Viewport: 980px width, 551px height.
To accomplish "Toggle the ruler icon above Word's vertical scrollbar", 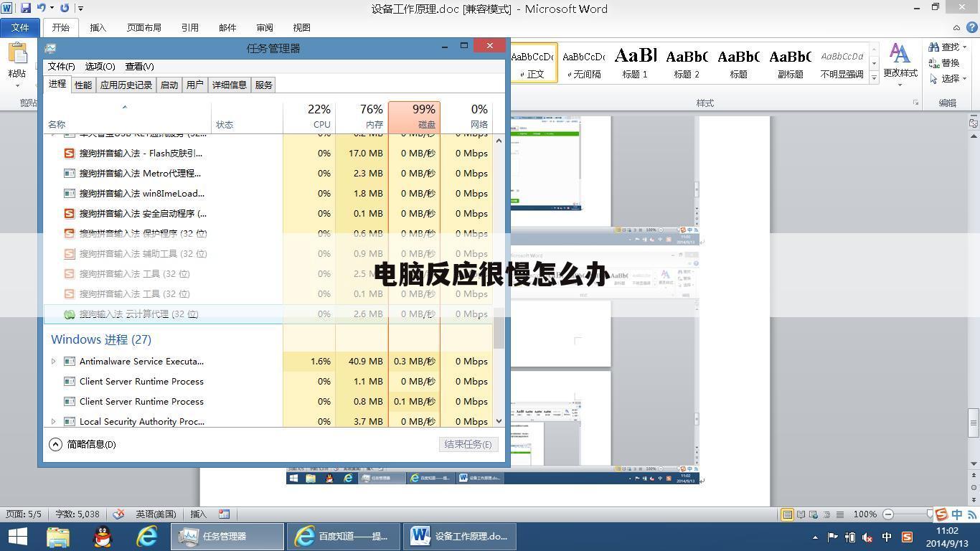I will point(974,123).
